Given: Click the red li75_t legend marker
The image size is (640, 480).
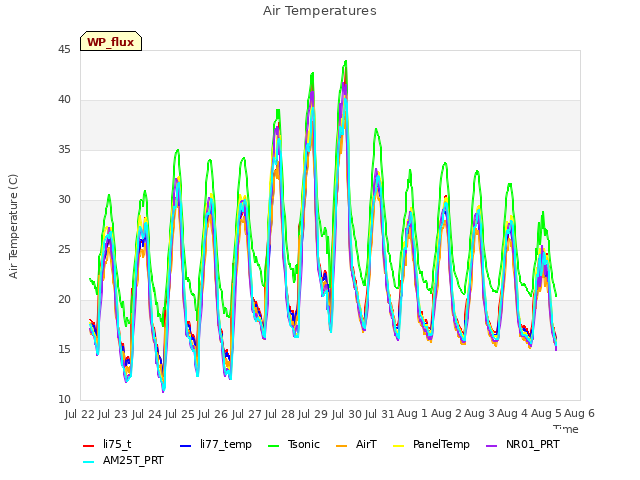Looking at the screenshot, I should 89,445.
